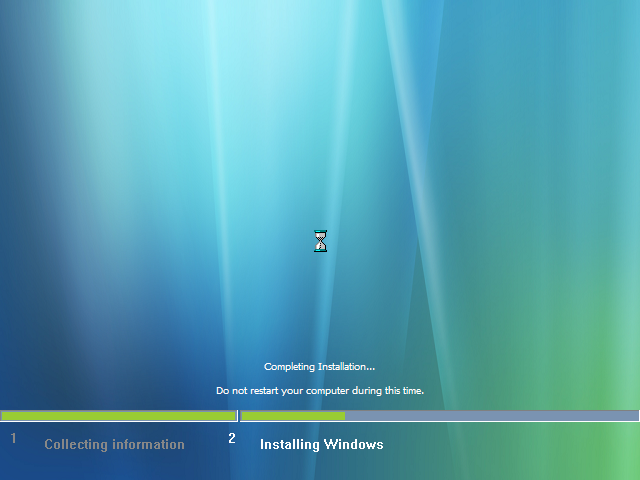
Task: Click the hourglass busy cursor icon
Action: pos(320,241)
